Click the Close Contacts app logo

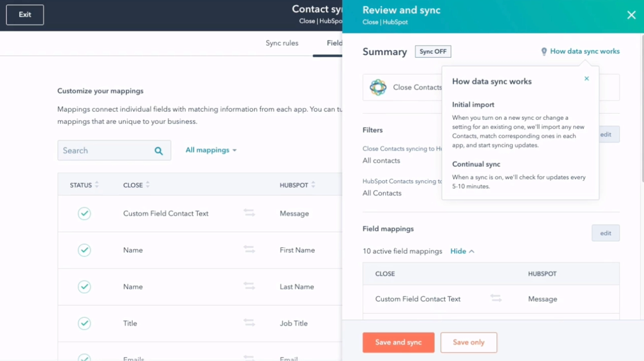(x=378, y=87)
